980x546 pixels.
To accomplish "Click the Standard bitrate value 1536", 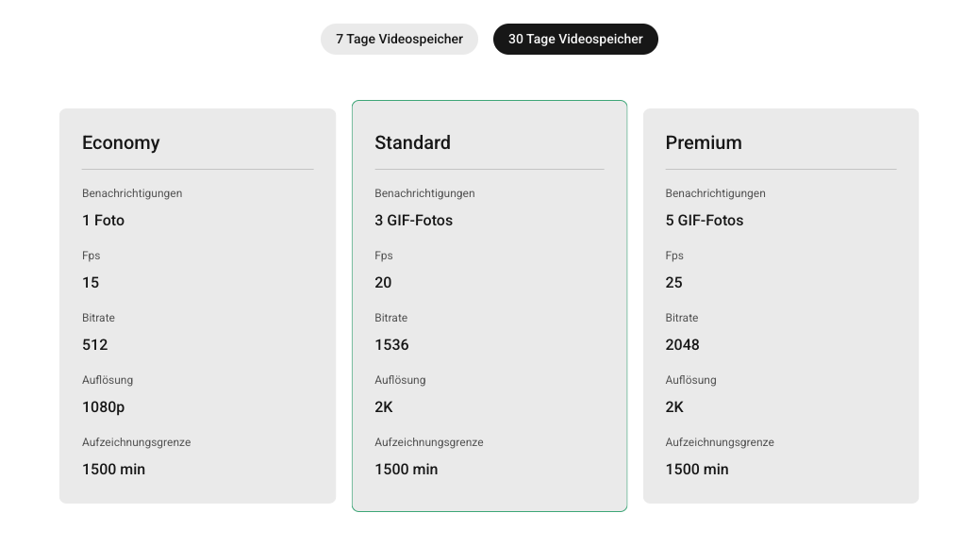I will point(391,345).
